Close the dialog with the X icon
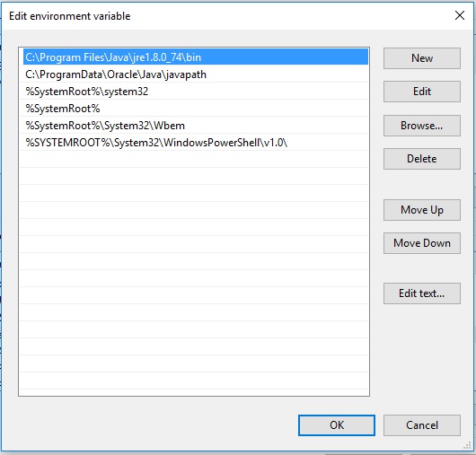Viewport: 476px width, 455px height. click(x=460, y=15)
